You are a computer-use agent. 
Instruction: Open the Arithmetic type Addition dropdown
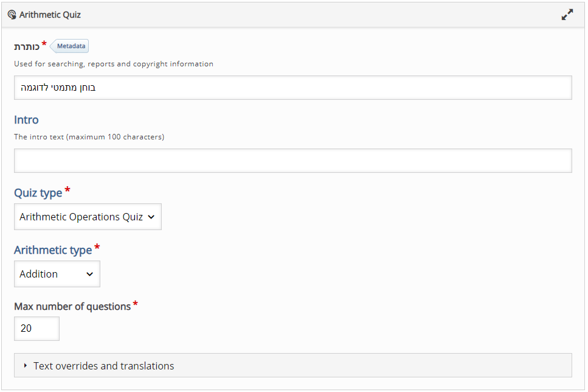(57, 274)
